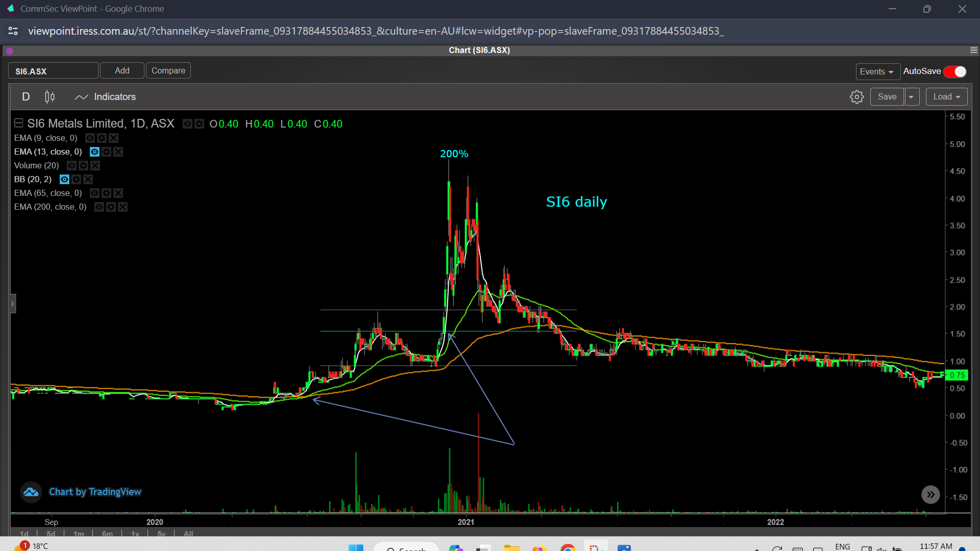Viewport: 980px width, 551px height.
Task: Click the 200% text annotation
Action: point(454,154)
